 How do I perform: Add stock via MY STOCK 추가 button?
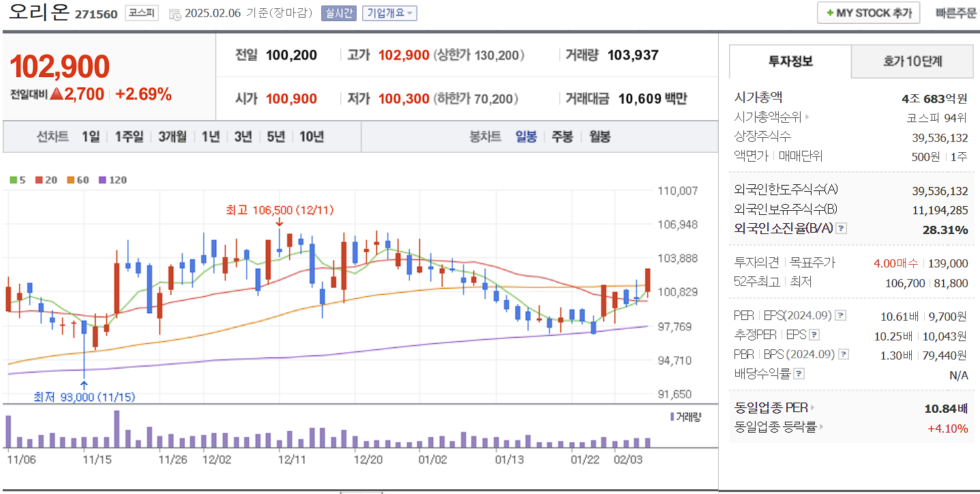[867, 12]
